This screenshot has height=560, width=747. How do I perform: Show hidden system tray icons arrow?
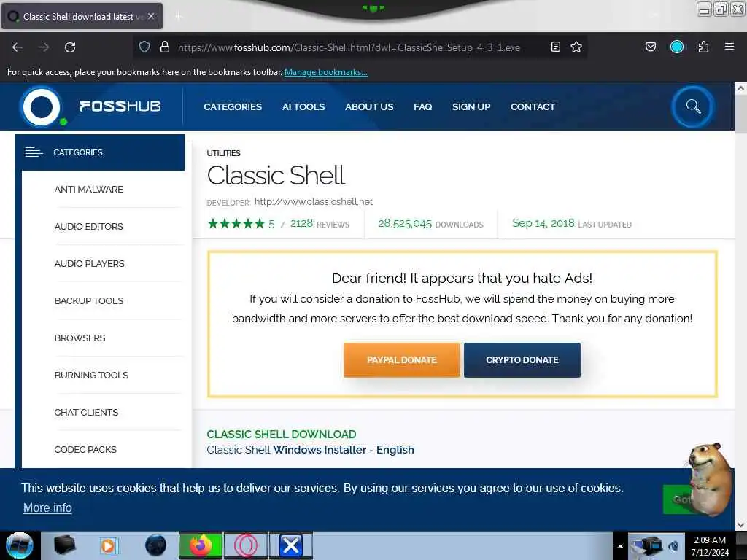620,546
